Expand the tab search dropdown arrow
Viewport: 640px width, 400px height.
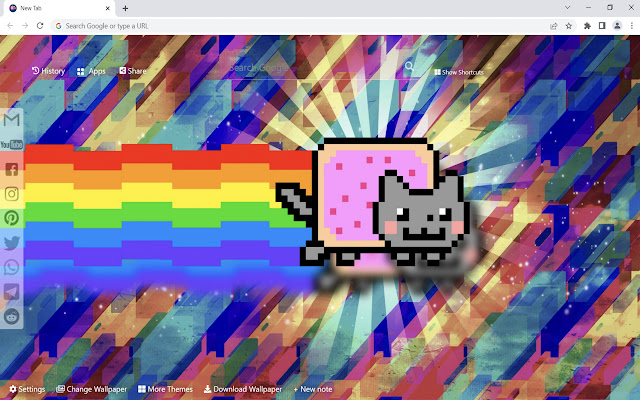click(x=567, y=8)
